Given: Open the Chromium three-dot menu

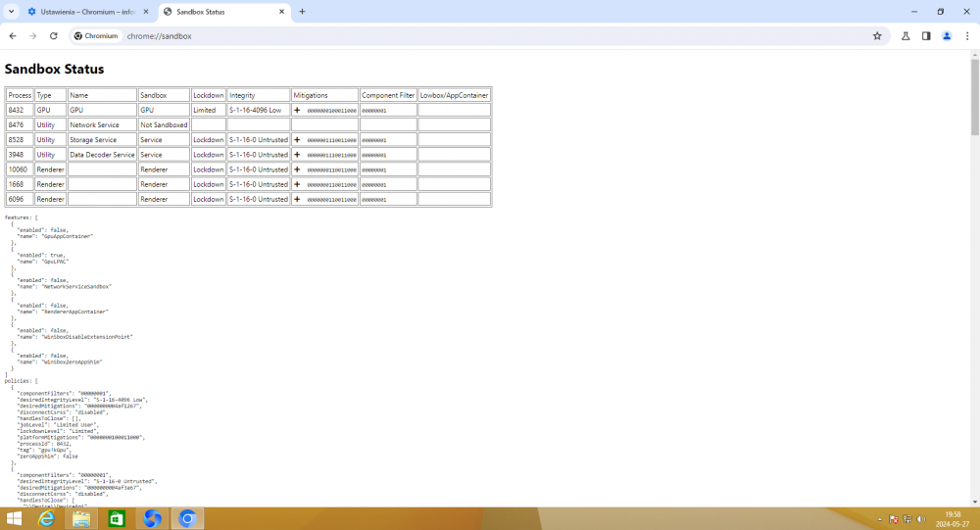Looking at the screenshot, I should [967, 36].
